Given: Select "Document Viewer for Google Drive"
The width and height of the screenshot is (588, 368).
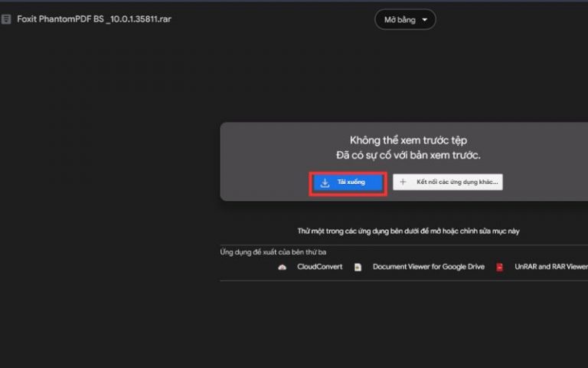Looking at the screenshot, I should pyautogui.click(x=428, y=267).
